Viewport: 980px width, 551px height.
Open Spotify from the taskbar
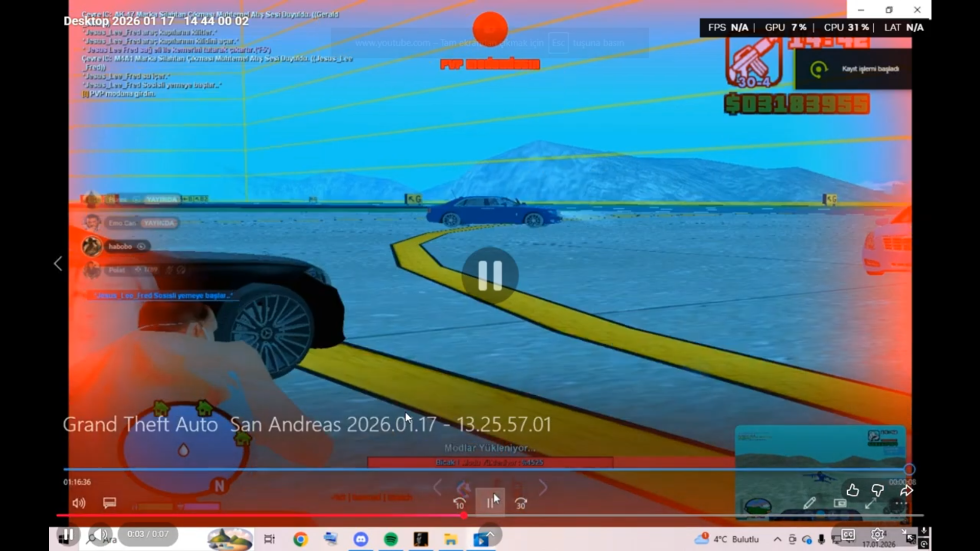coord(391,539)
